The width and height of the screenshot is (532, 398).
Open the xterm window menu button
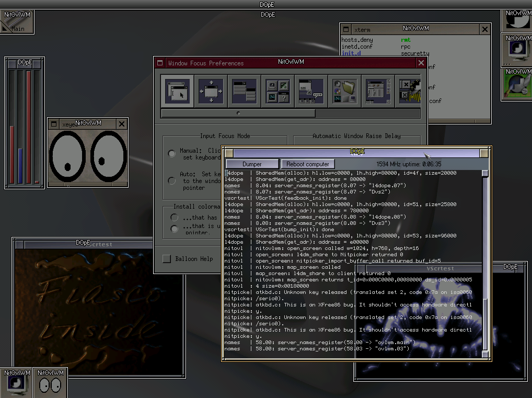coord(345,30)
